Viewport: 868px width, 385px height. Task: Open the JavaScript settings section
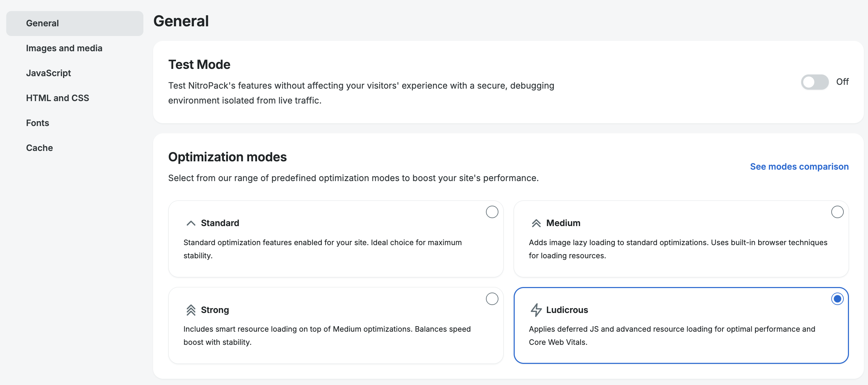click(48, 73)
